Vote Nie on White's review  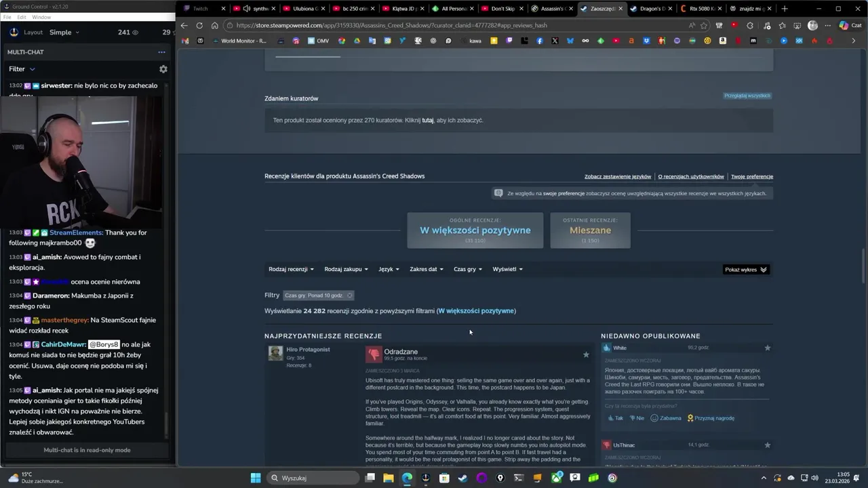tap(637, 418)
